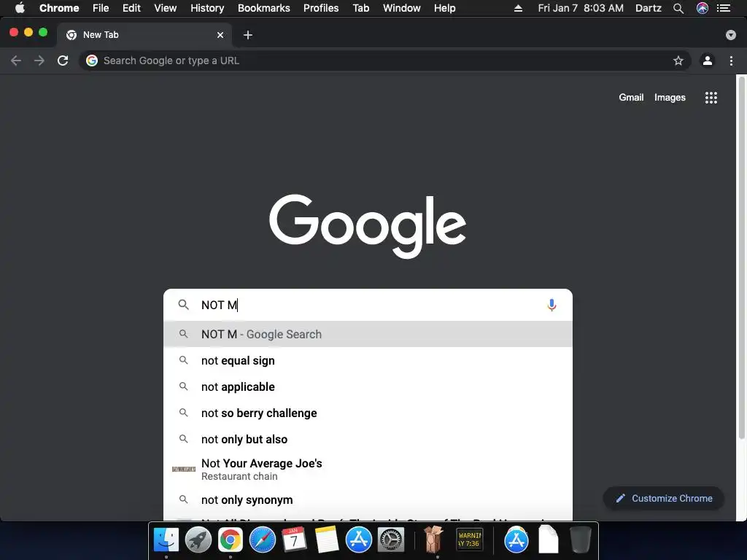The width and height of the screenshot is (747, 560).
Task: Close the New Tab tab
Action: pos(220,35)
